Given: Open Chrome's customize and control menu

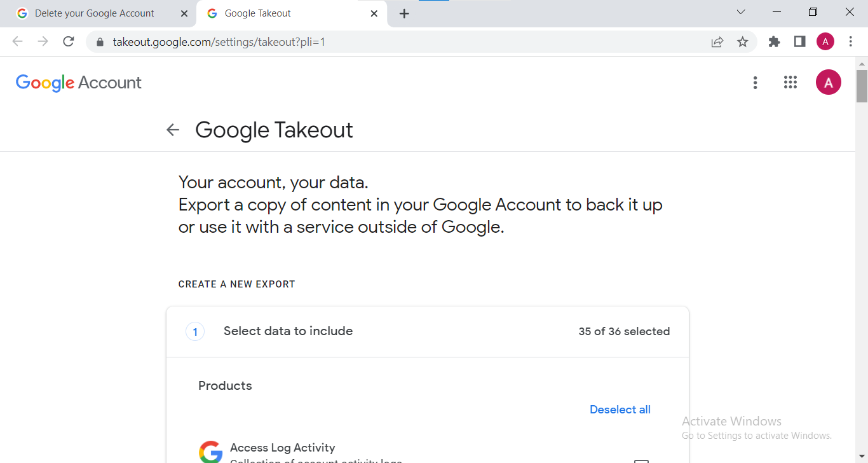Looking at the screenshot, I should (x=851, y=42).
